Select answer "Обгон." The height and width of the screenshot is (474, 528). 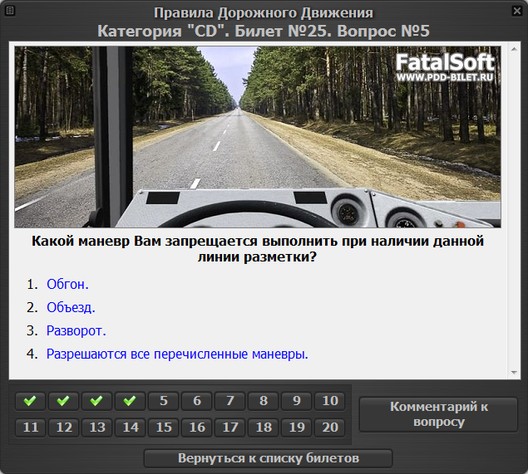[67, 284]
